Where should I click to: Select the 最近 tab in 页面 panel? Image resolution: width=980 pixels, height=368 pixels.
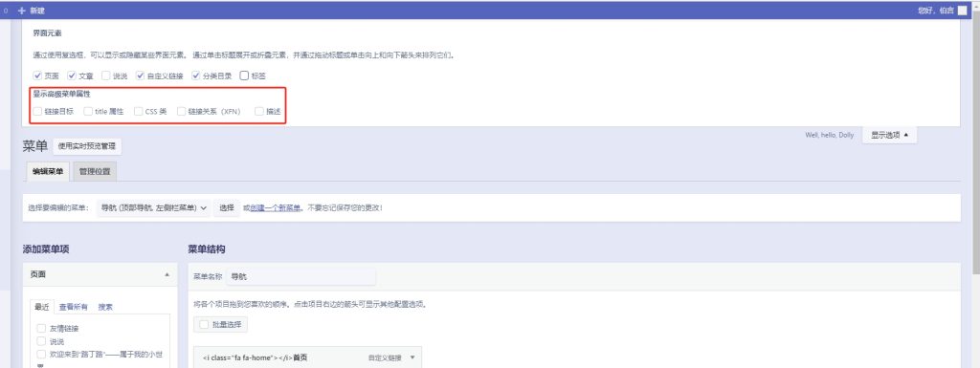(x=42, y=307)
